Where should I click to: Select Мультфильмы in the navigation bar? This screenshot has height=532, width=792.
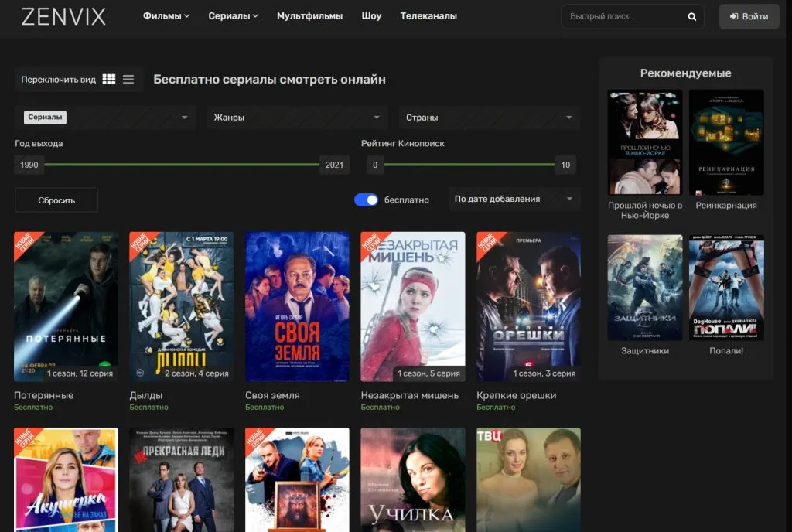click(x=309, y=15)
